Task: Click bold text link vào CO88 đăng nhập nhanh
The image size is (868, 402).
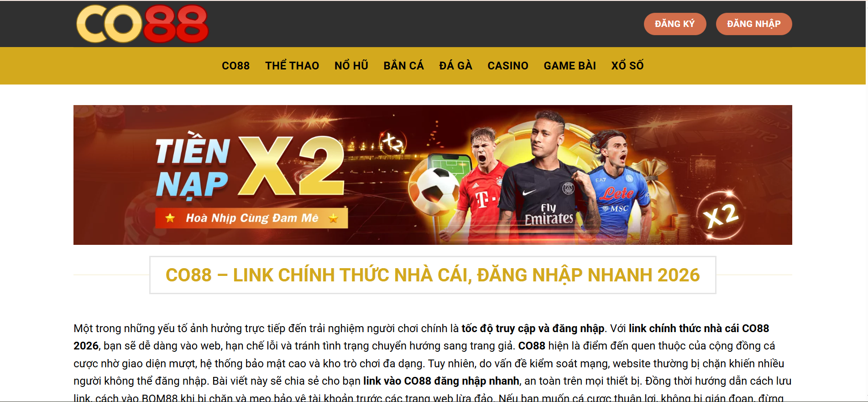Action: tap(441, 381)
